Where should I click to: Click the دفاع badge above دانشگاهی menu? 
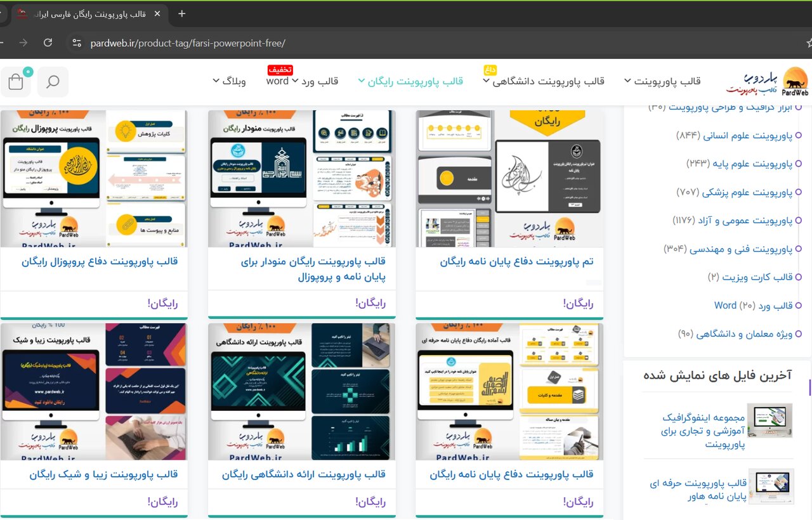(489, 70)
